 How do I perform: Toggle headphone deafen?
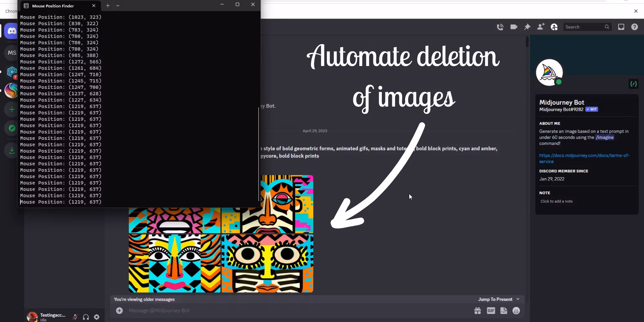coord(86,317)
